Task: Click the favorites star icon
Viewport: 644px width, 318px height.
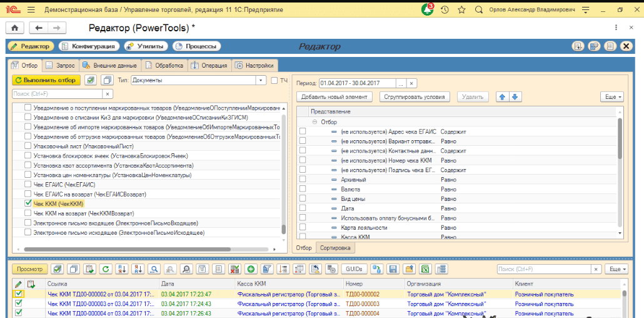Action: [461, 10]
